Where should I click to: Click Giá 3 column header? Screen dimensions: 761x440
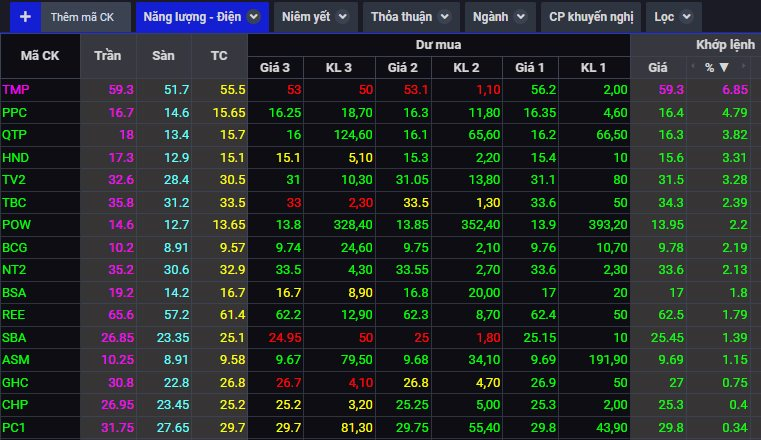275,67
